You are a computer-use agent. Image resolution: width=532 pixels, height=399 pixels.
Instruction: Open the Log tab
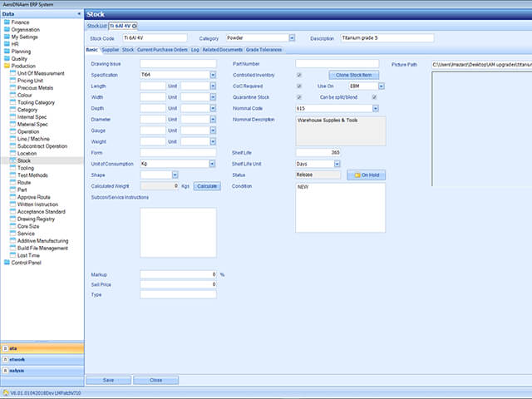[195, 50]
